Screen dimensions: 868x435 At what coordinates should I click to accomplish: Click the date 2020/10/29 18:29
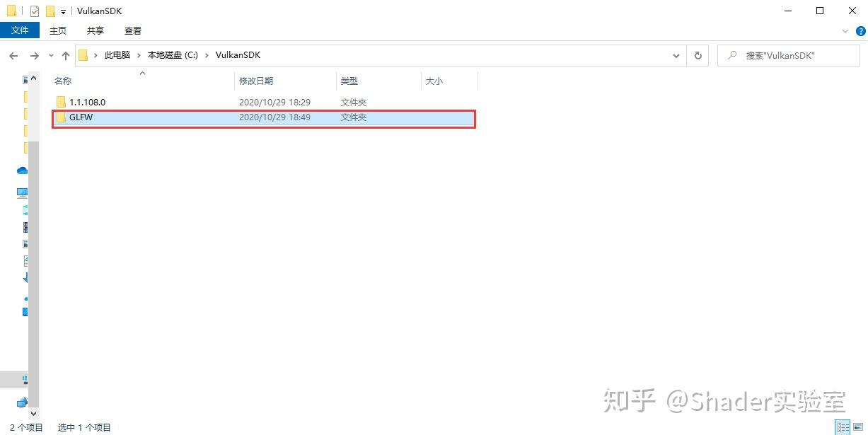[274, 102]
